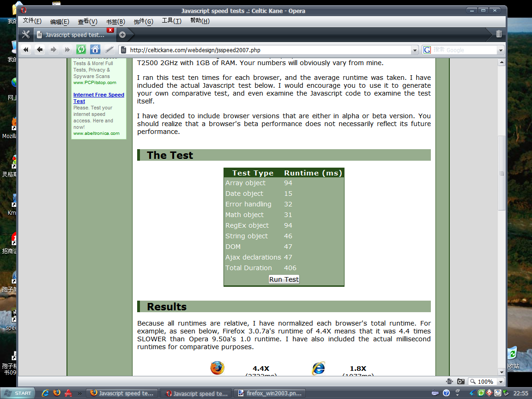Open the 饰件(G) menu
This screenshot has width=532, height=399.
[x=144, y=22]
